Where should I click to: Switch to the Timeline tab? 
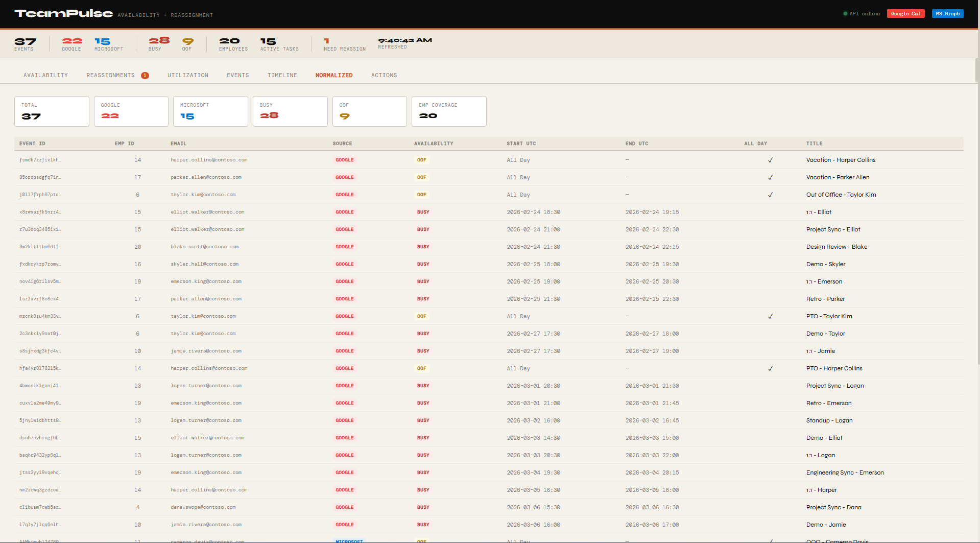282,75
